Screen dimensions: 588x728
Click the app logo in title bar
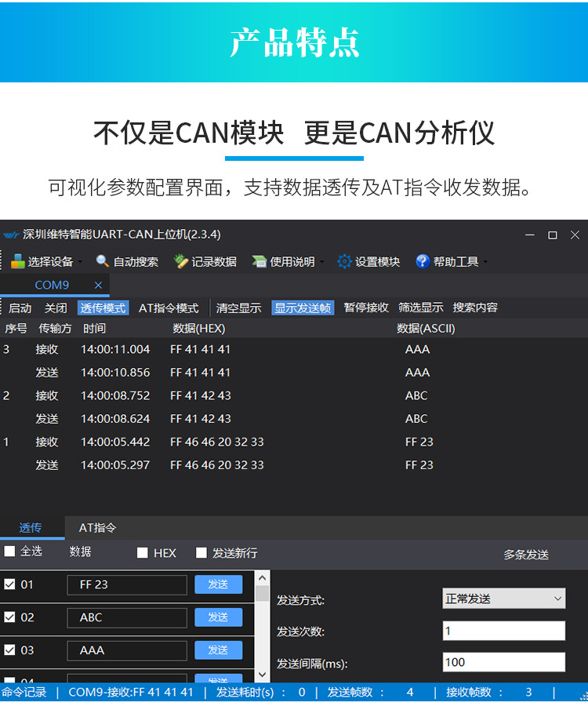(x=11, y=235)
